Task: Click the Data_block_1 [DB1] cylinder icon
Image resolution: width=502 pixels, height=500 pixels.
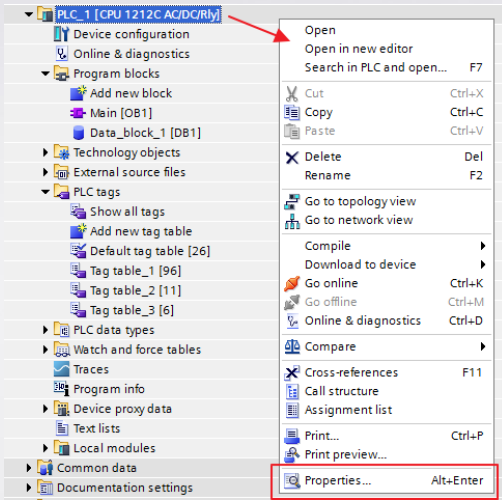Action: coord(78,133)
